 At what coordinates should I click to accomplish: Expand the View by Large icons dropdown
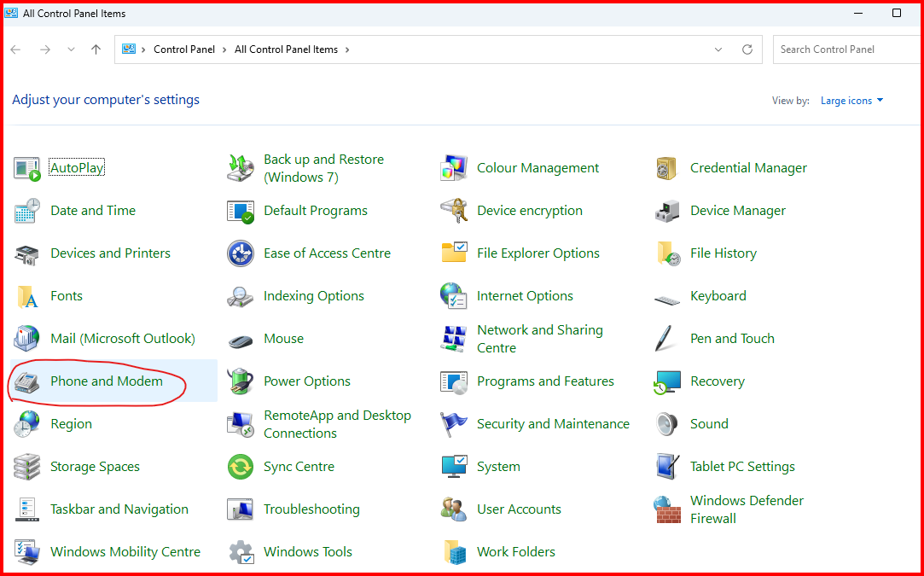click(851, 101)
